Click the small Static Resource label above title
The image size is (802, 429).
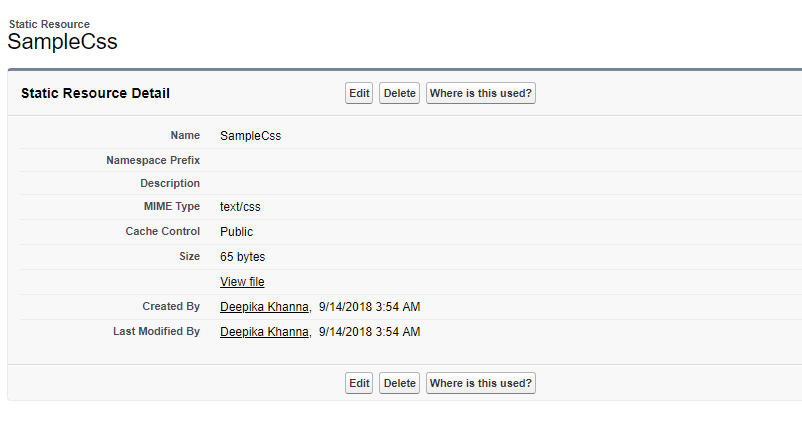[x=49, y=23]
